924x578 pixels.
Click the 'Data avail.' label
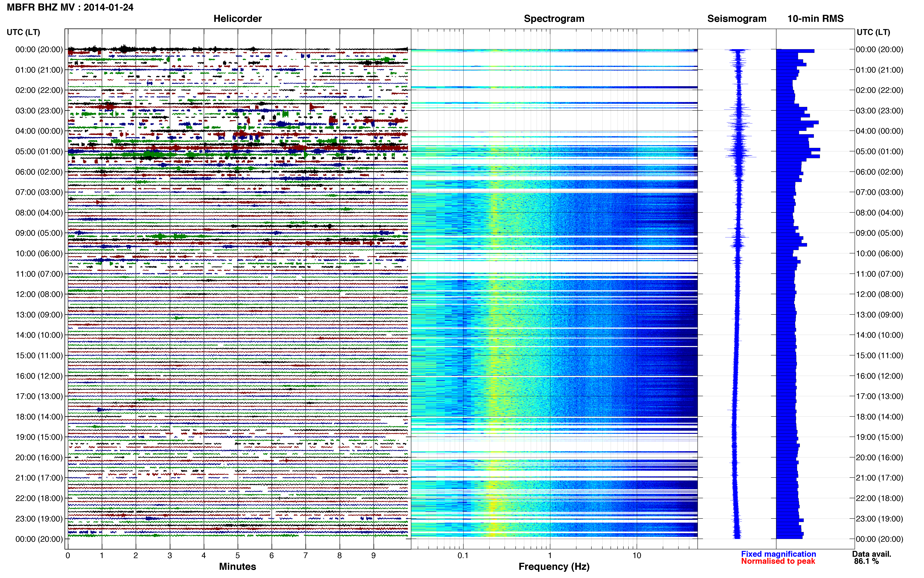pyautogui.click(x=872, y=554)
